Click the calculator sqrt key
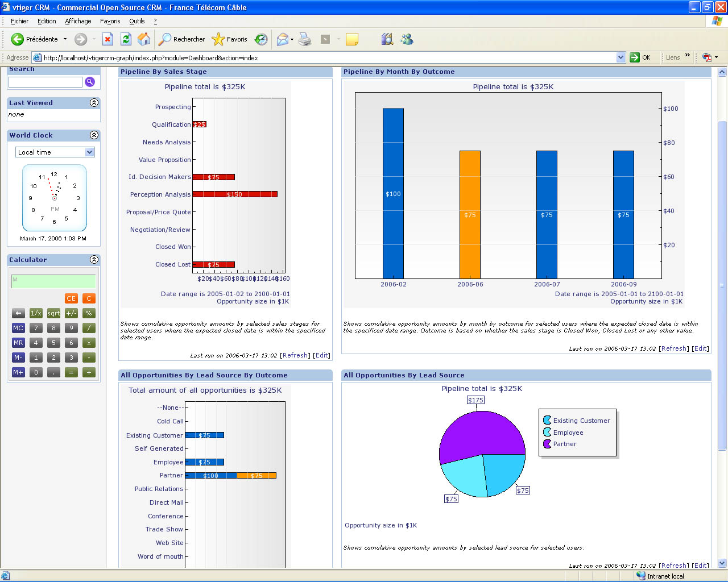Screen dimensions: 728x582 point(53,313)
